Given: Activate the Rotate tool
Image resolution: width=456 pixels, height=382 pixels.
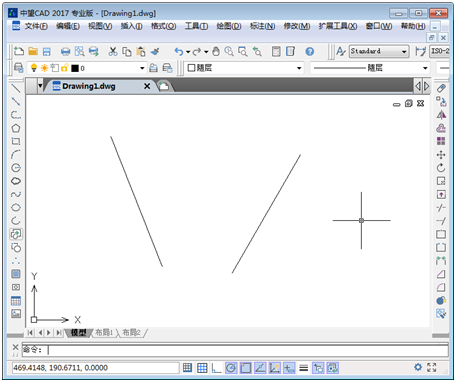Looking at the screenshot, I should click(x=441, y=168).
